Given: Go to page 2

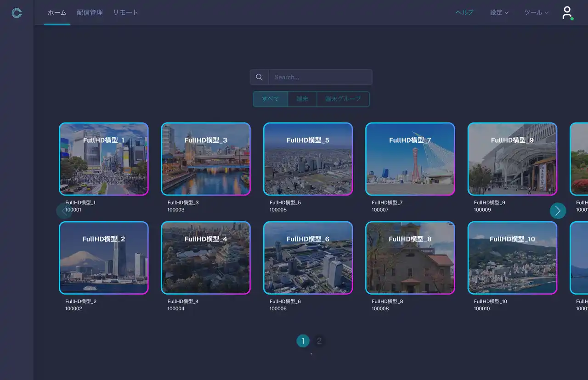Looking at the screenshot, I should click(x=319, y=341).
